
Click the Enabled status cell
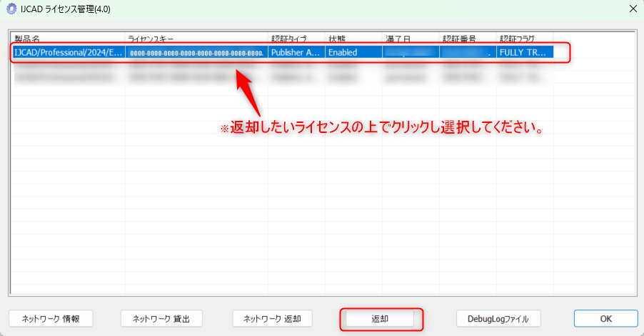pos(353,53)
